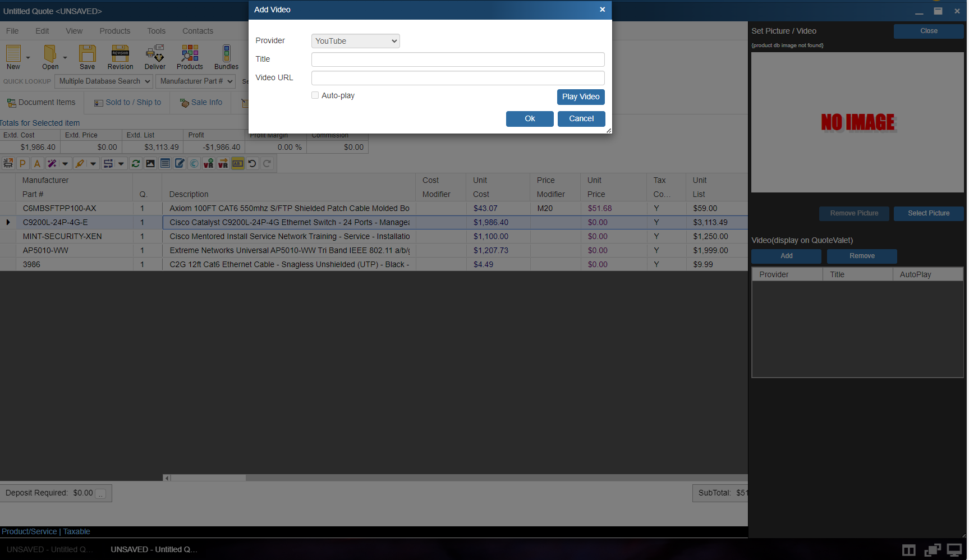
Task: Click the yellow AB label icon
Action: [238, 163]
